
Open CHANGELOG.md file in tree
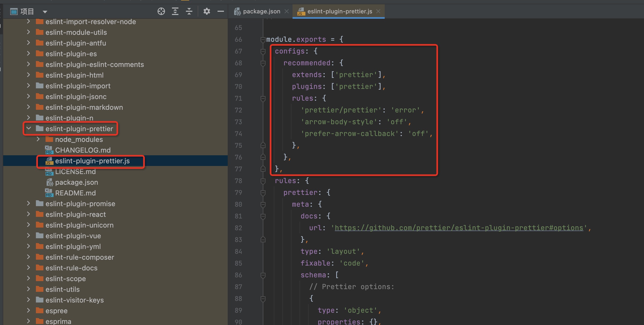[83, 150]
